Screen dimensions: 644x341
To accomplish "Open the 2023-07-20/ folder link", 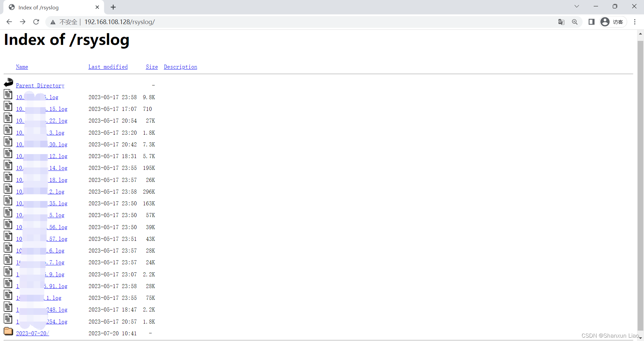I will [32, 333].
